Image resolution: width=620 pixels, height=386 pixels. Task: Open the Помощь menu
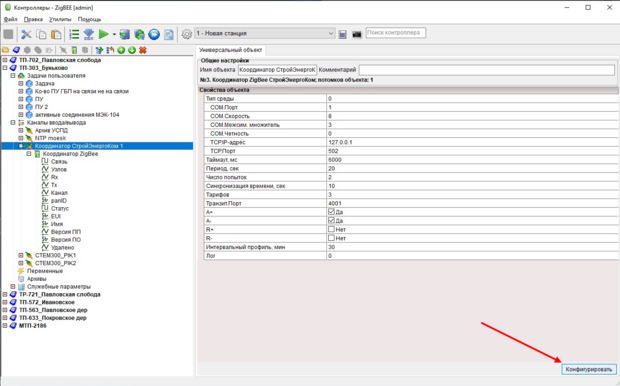[x=89, y=19]
